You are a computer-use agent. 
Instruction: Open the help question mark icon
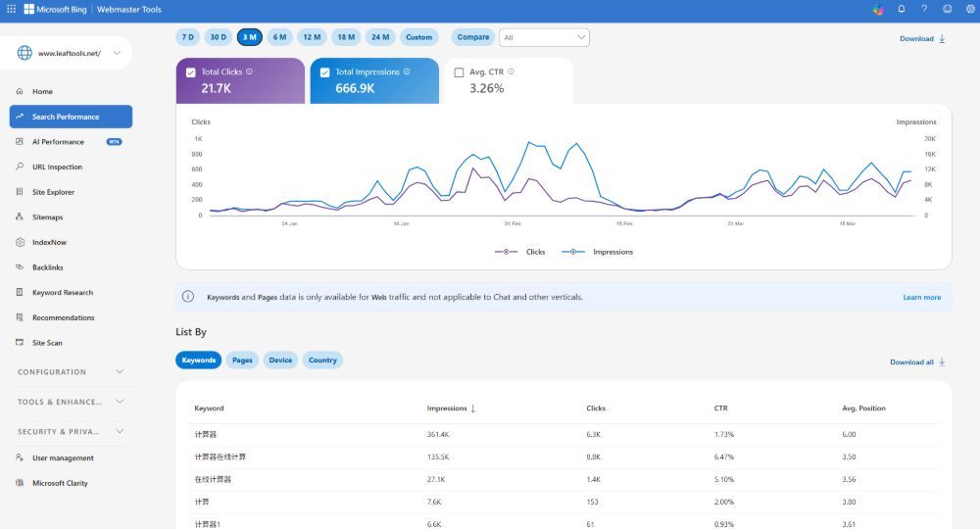923,10
